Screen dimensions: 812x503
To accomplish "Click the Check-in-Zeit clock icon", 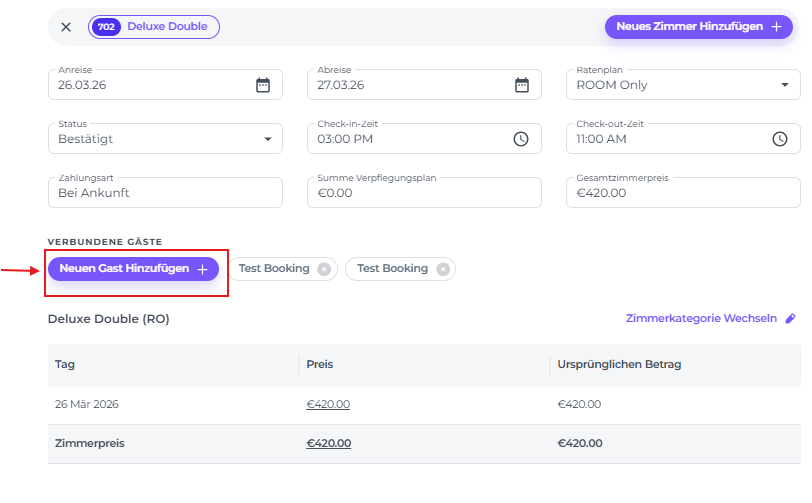I will pos(521,139).
